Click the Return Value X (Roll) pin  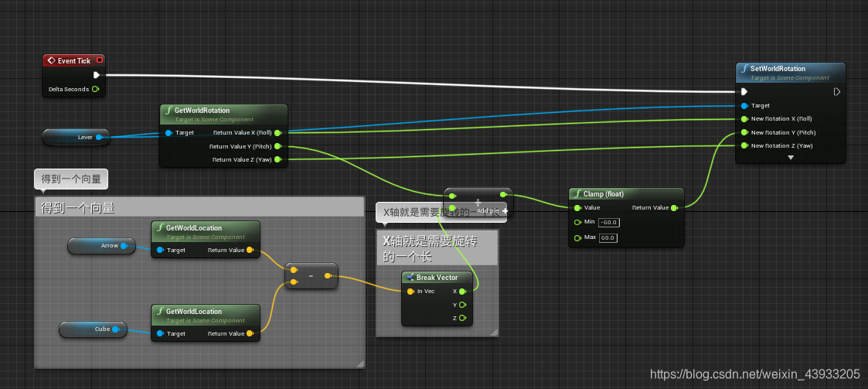point(277,132)
